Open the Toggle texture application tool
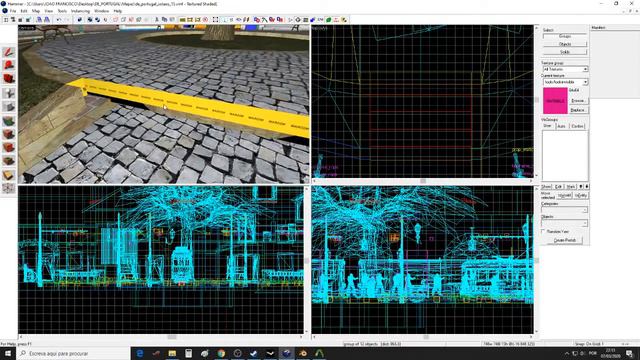 click(9, 121)
